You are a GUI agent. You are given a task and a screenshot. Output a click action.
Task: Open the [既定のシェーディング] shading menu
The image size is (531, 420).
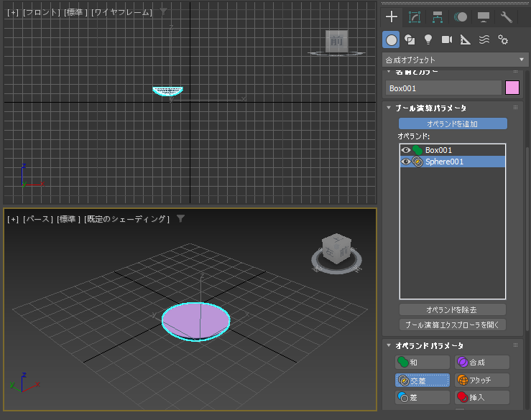click(x=126, y=219)
